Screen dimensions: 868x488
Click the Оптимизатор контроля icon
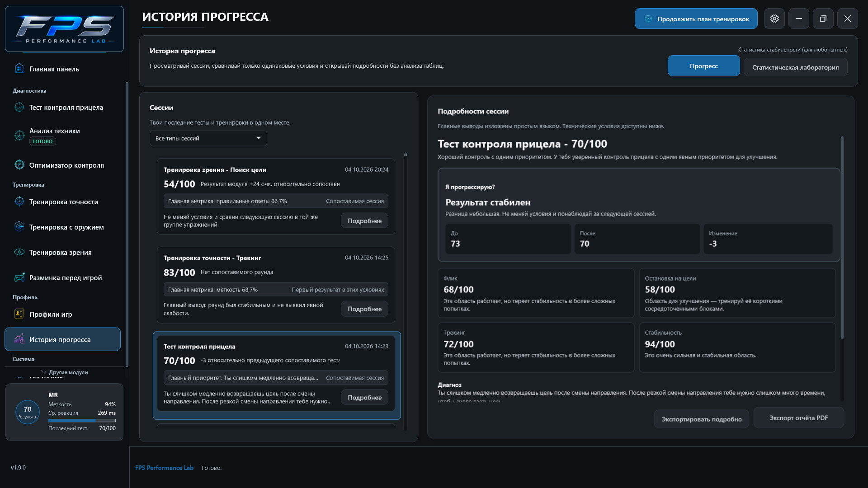click(19, 165)
